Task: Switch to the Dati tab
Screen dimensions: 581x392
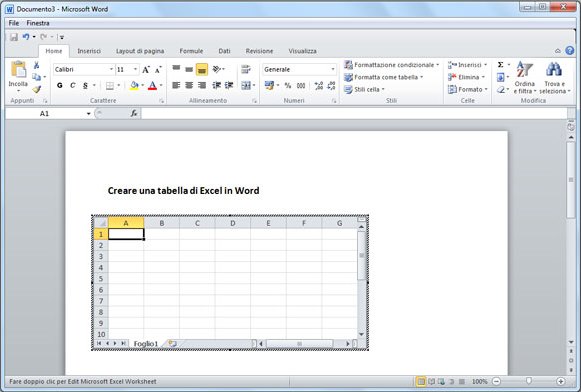Action: coord(224,51)
